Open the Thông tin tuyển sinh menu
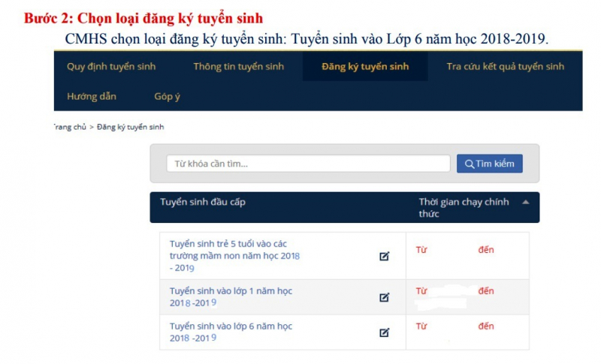This screenshot has width=601, height=364. coord(238,67)
